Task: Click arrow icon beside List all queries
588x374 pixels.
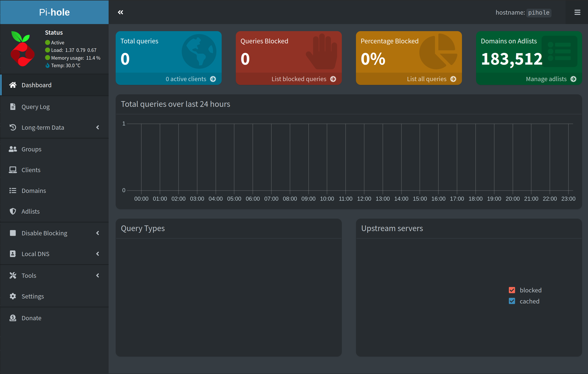Action: (x=453, y=79)
